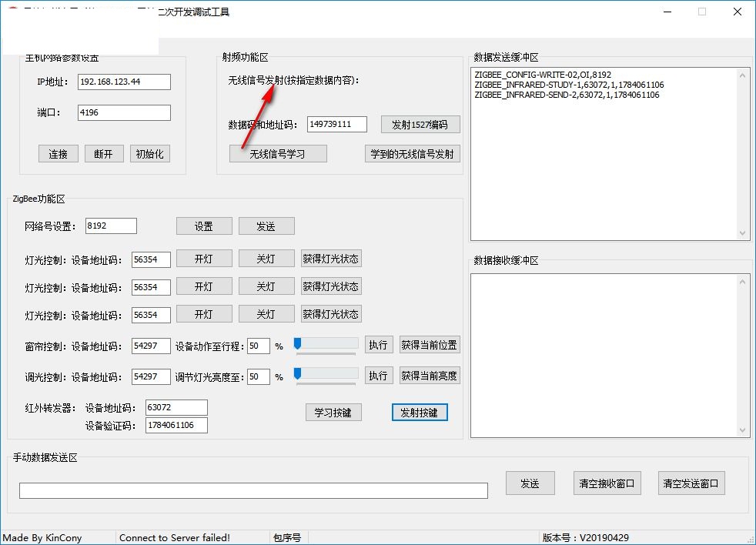Focus third 灯光控制 device address field
This screenshot has width=756, height=545.
click(x=151, y=315)
